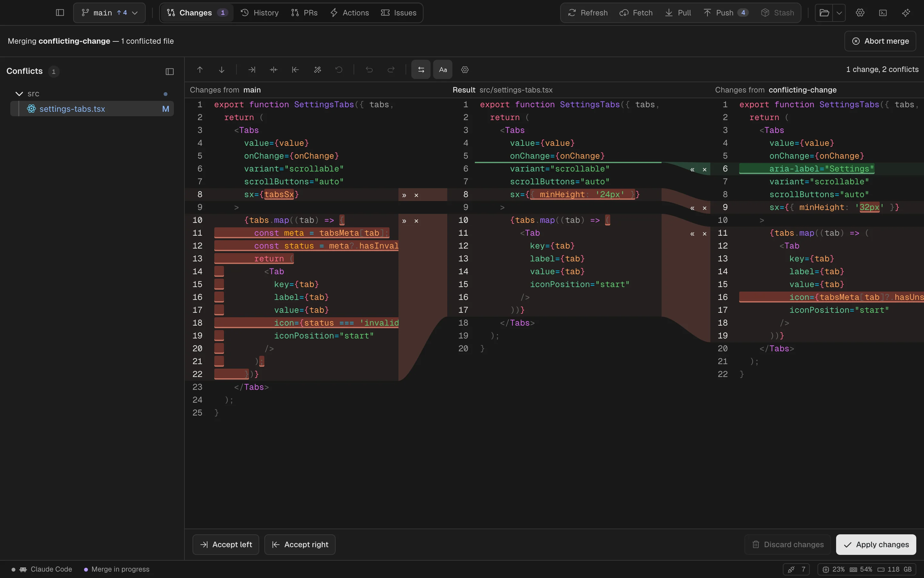The height and width of the screenshot is (578, 924).
Task: Toggle the swap arrows button in merge toolbar
Action: point(421,70)
